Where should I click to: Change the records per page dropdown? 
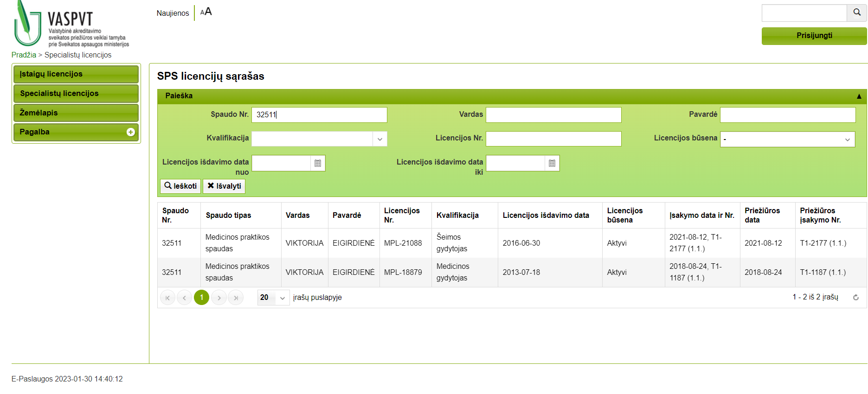(x=273, y=298)
